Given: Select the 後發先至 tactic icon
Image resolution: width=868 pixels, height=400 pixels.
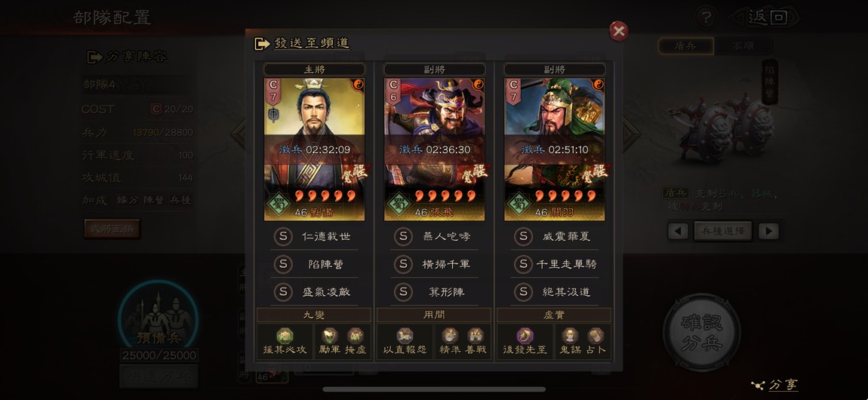Looking at the screenshot, I should 525,335.
